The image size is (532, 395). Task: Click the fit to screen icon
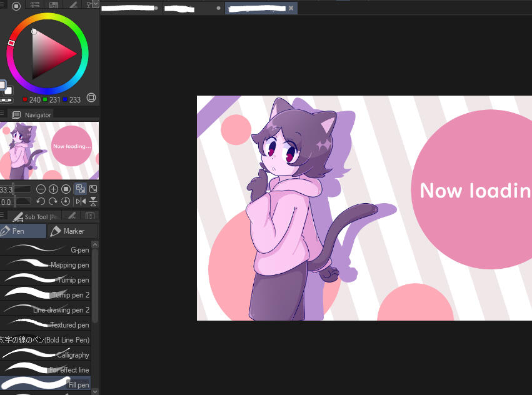pyautogui.click(x=93, y=189)
